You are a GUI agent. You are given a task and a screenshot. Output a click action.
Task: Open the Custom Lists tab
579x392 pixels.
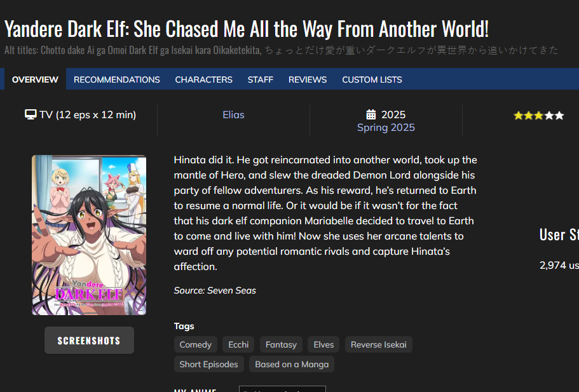372,79
